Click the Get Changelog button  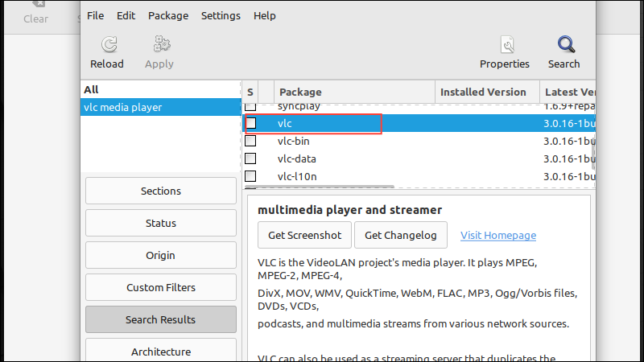(401, 235)
